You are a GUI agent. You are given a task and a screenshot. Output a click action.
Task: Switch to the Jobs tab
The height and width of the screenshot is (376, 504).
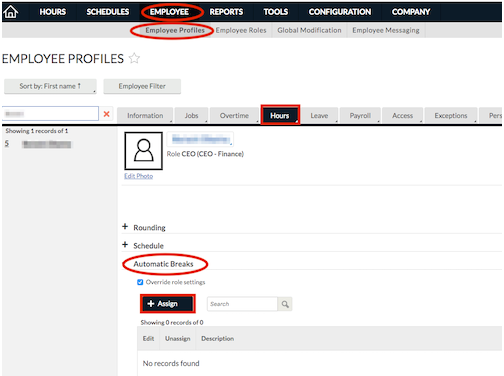(192, 116)
